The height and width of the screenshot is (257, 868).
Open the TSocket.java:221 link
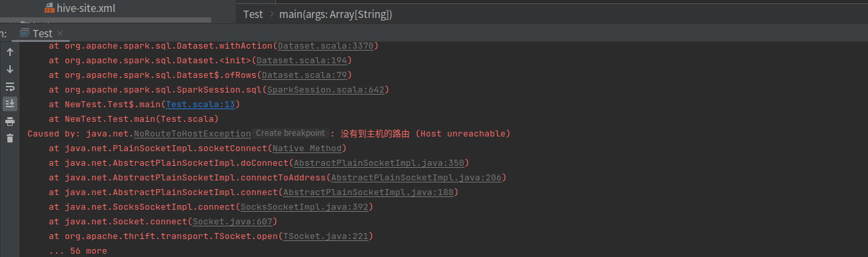tap(326, 236)
